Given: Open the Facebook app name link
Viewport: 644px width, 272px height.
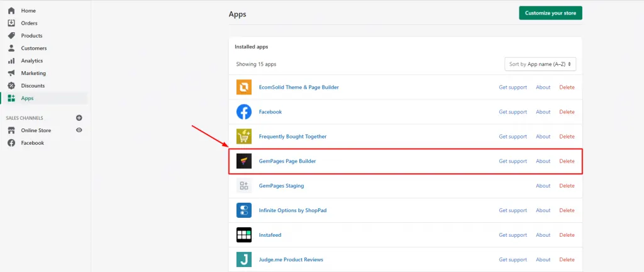Looking at the screenshot, I should 270,111.
